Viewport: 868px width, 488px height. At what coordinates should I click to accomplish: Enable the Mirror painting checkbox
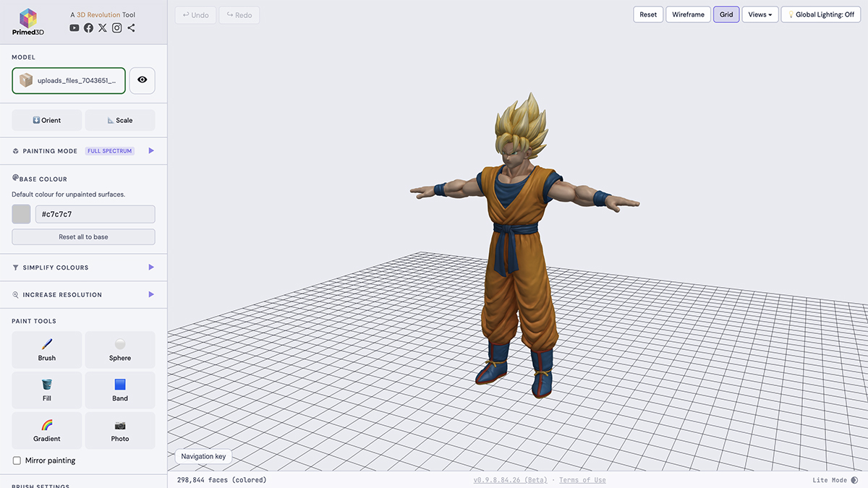(17, 461)
